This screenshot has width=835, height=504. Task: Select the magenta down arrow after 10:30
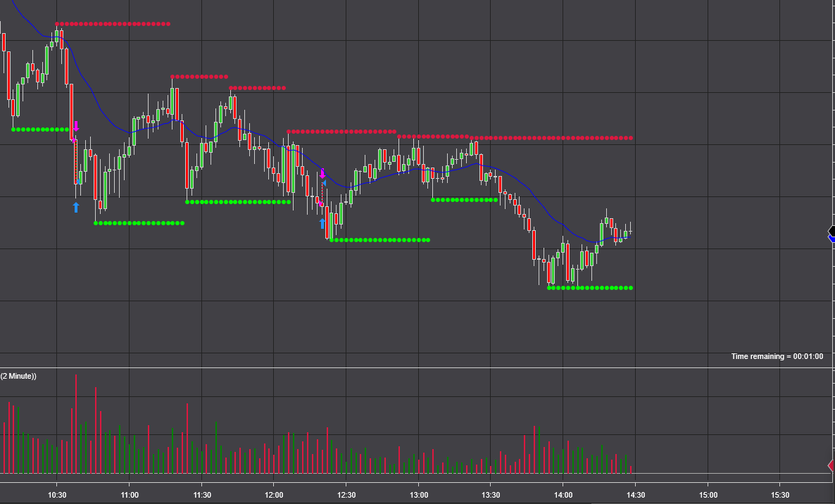point(76,127)
